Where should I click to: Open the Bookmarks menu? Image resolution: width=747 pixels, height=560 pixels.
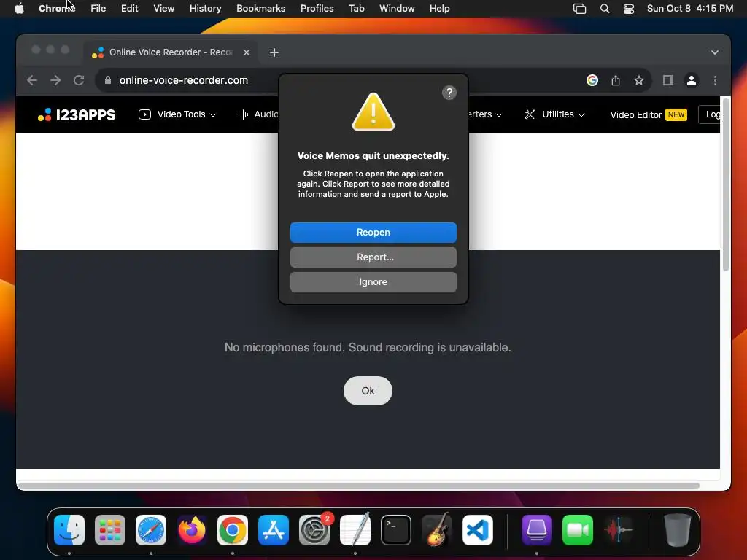pyautogui.click(x=260, y=9)
